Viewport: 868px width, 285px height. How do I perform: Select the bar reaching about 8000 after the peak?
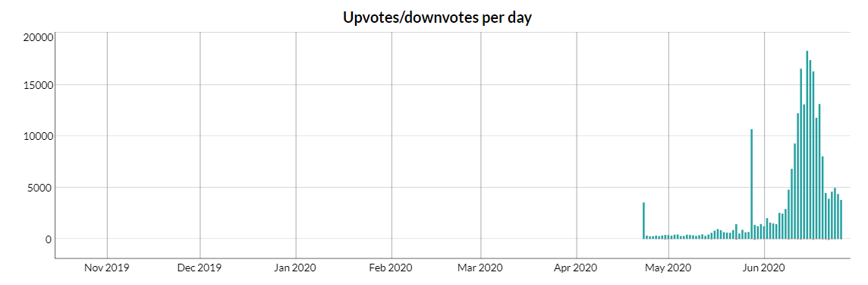pos(822,198)
